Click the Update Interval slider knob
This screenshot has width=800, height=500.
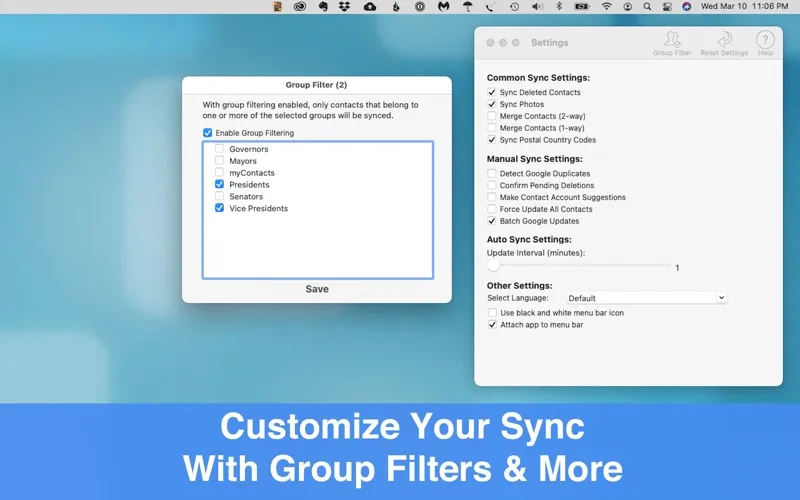click(x=494, y=266)
